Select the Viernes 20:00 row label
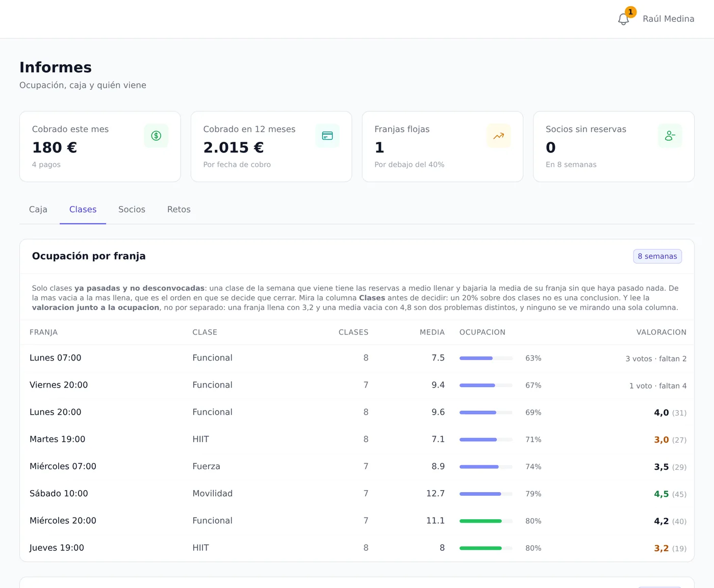This screenshot has height=588, width=714. pyautogui.click(x=59, y=385)
